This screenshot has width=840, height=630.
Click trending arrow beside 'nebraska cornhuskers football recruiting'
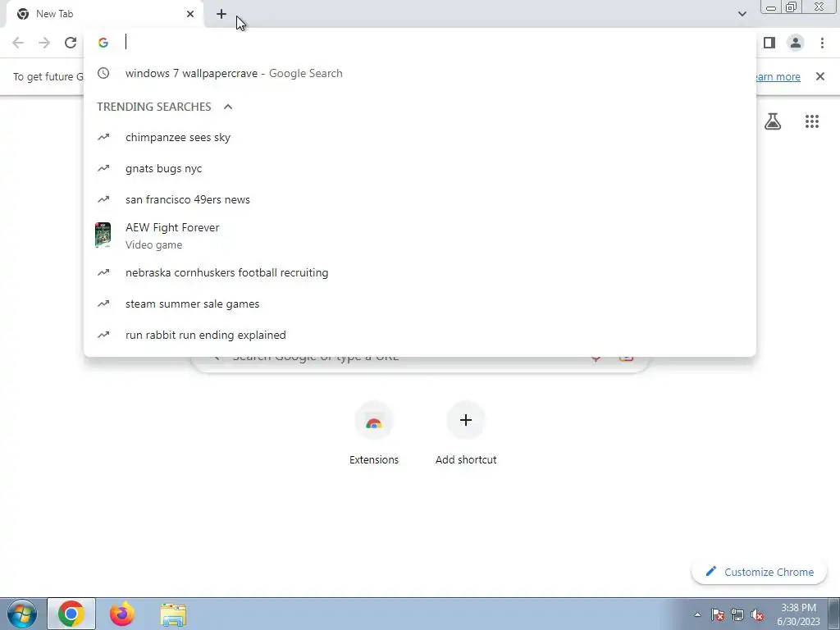tap(103, 272)
